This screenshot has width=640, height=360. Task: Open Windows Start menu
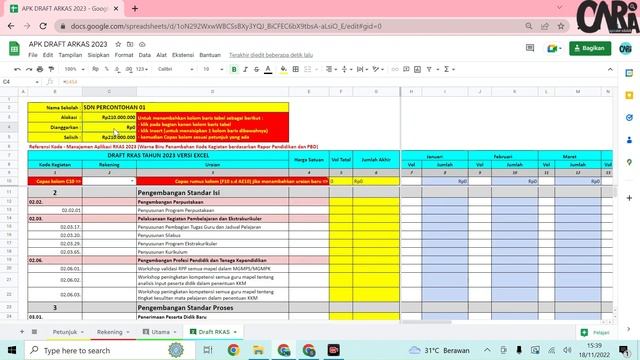click(x=12, y=350)
